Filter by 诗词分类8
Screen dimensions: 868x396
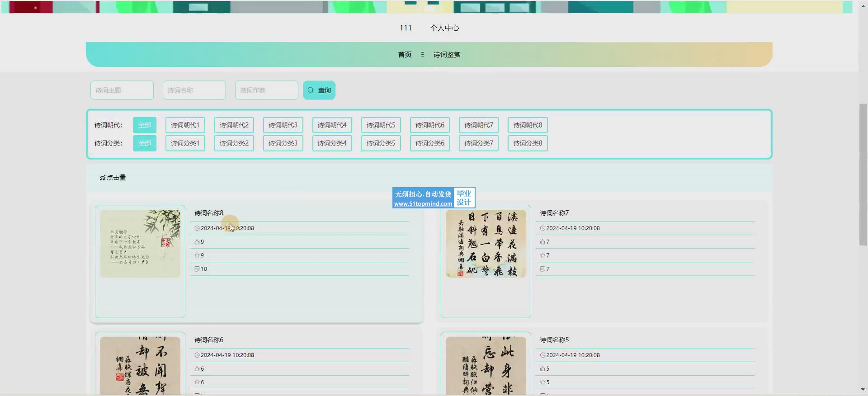coord(528,143)
